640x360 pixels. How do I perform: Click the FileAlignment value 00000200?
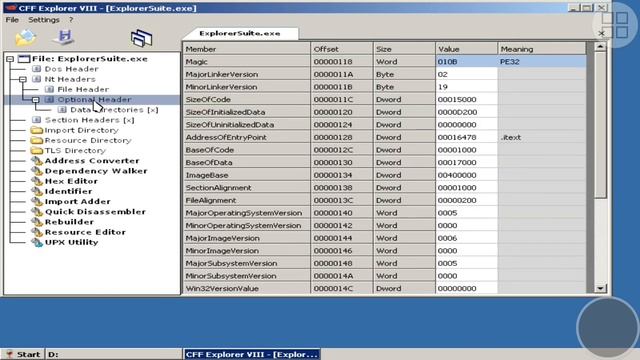click(x=467, y=200)
